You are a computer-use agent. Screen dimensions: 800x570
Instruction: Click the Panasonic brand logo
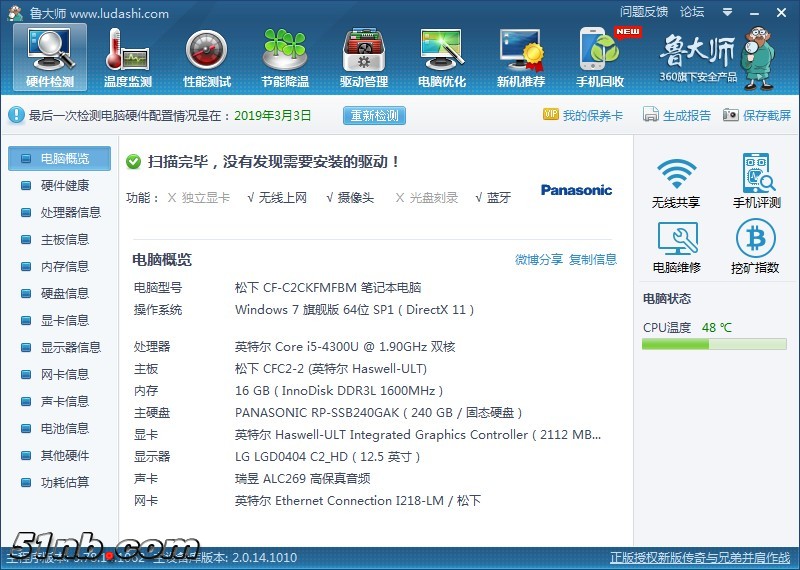point(576,190)
